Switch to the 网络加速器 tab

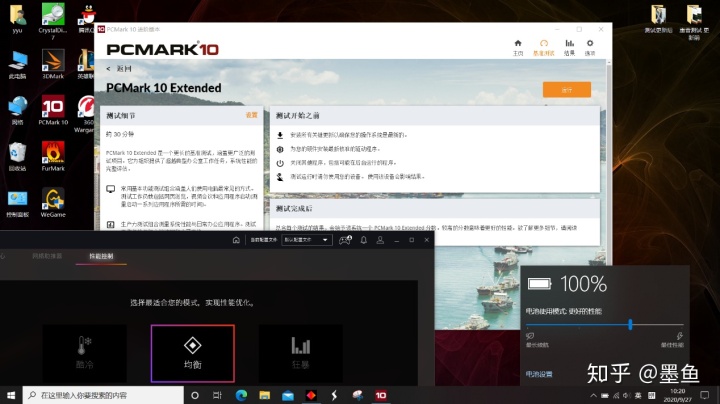(47, 256)
